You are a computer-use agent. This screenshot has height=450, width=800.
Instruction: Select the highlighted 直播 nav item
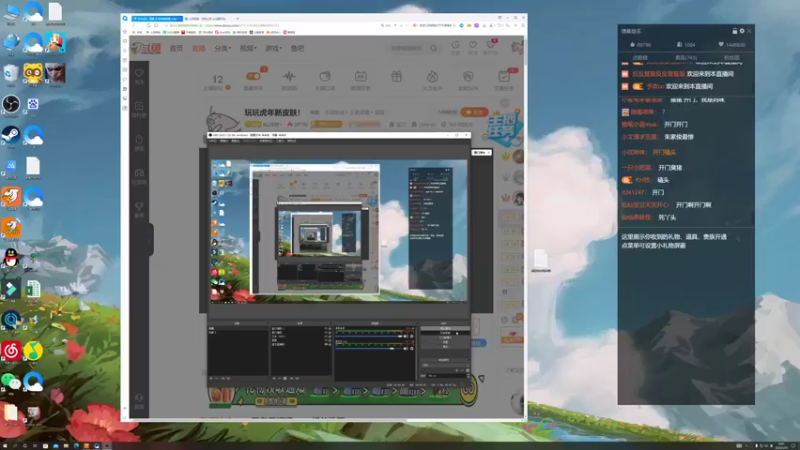click(x=198, y=48)
